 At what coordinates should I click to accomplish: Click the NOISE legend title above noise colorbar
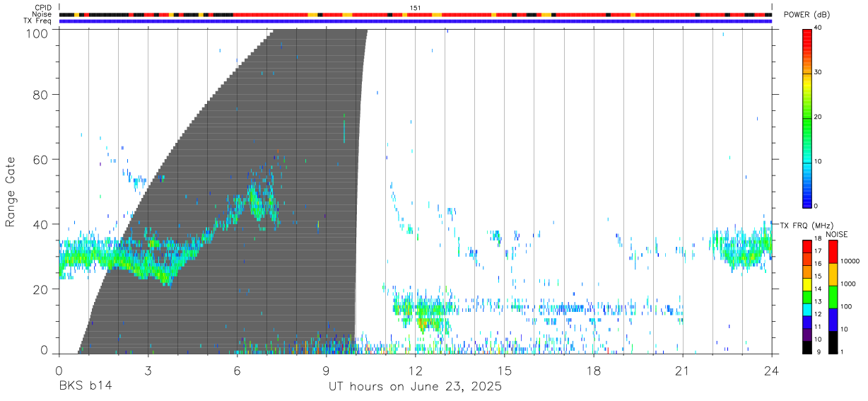point(837,234)
